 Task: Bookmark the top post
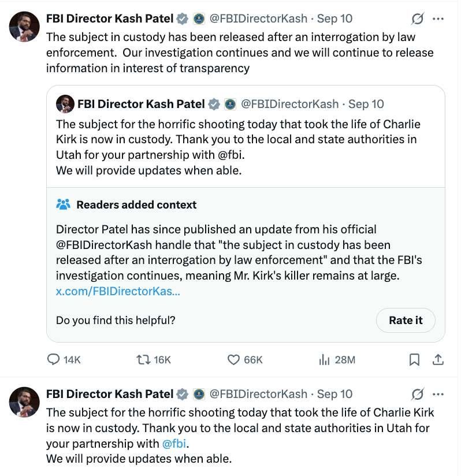click(x=414, y=359)
